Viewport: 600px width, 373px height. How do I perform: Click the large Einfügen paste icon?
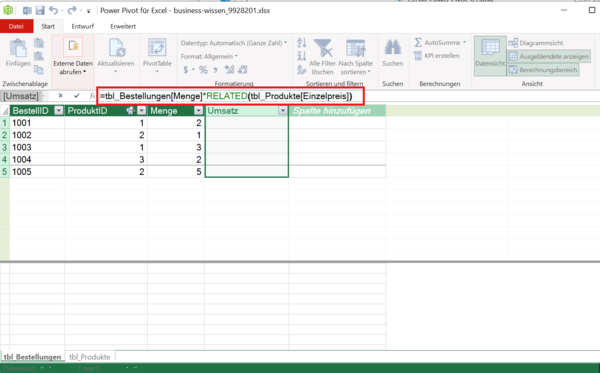[18, 49]
